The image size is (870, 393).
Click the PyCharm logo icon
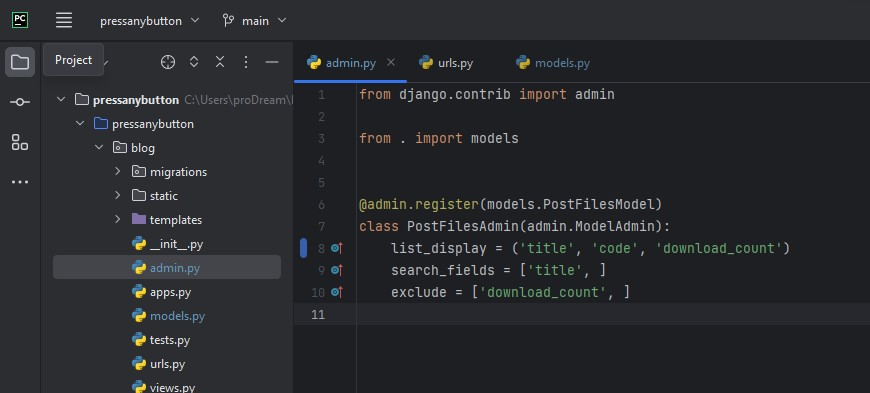click(x=20, y=20)
